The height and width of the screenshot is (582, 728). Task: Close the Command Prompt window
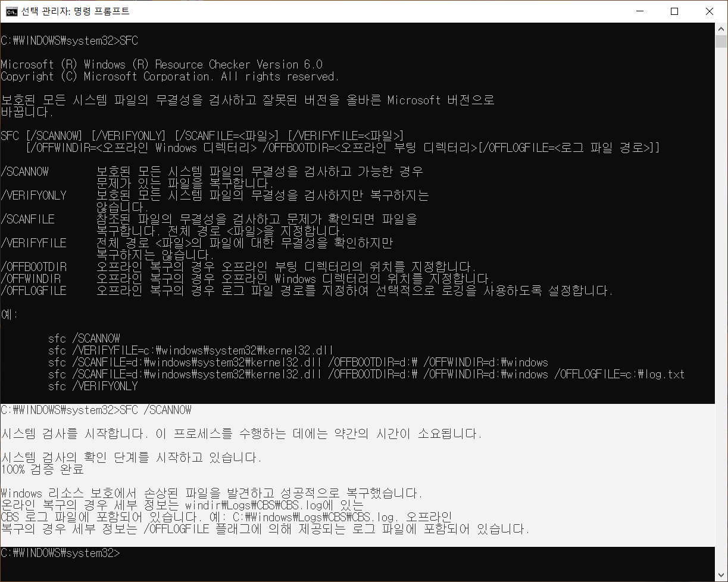pos(709,11)
